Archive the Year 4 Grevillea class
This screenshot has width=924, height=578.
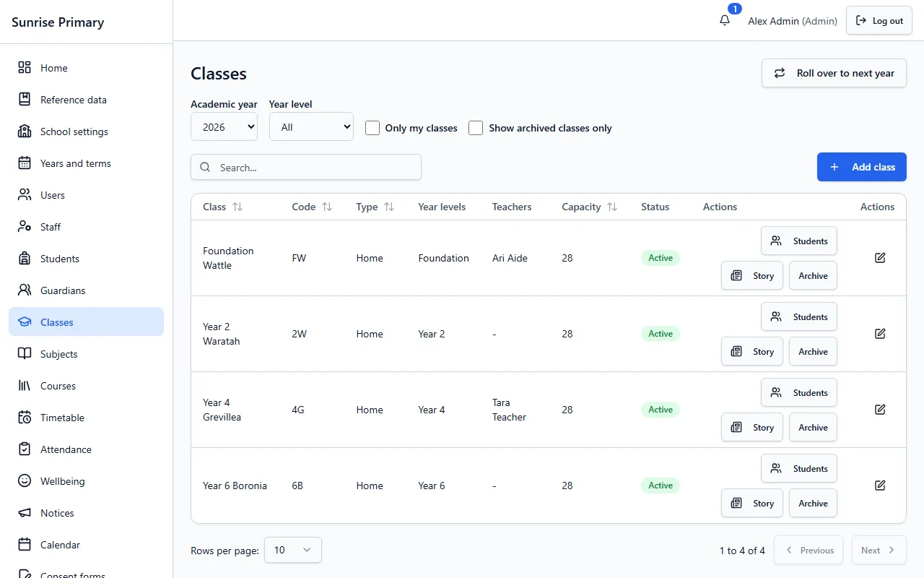coord(813,427)
